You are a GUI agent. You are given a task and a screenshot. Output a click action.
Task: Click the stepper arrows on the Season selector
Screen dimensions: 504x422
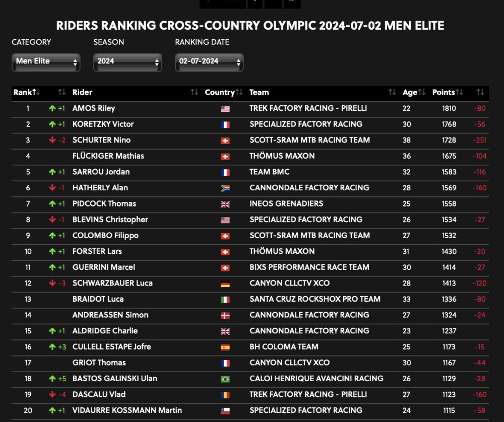tap(156, 61)
